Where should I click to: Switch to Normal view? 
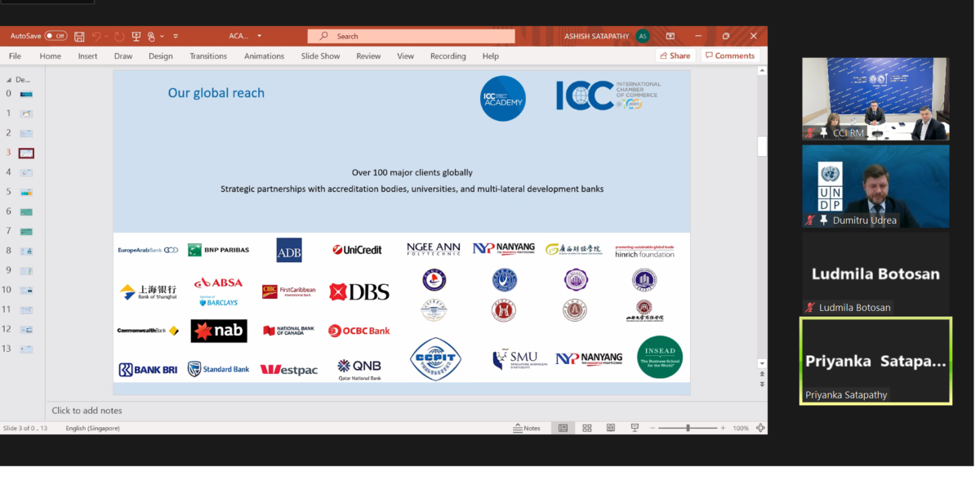[563, 428]
